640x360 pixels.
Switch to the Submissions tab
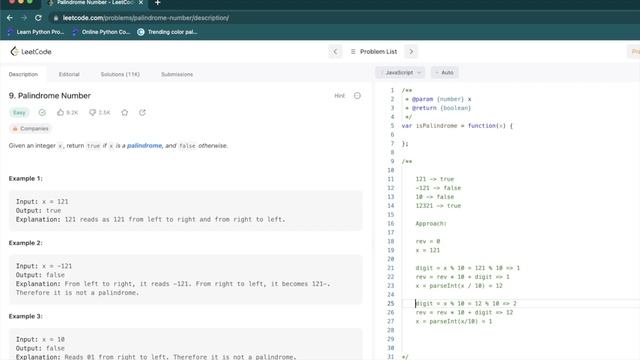coord(177,74)
